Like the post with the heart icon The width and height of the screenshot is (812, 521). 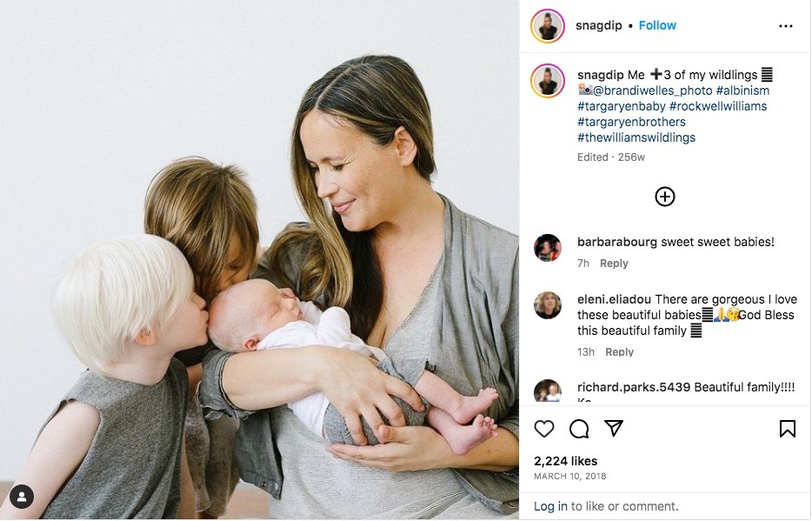tap(543, 429)
